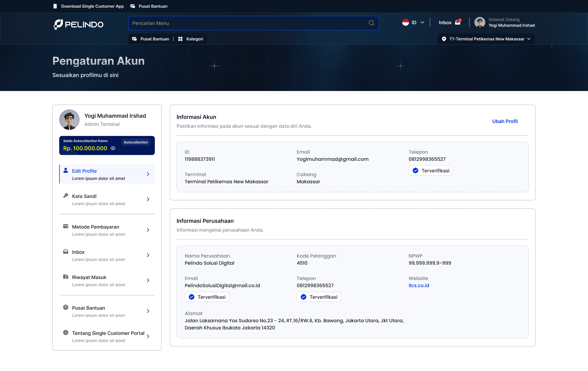Viewport: 588px width, 371px height.
Task: Select Riwayat Masuk menu item
Action: [x=107, y=281]
